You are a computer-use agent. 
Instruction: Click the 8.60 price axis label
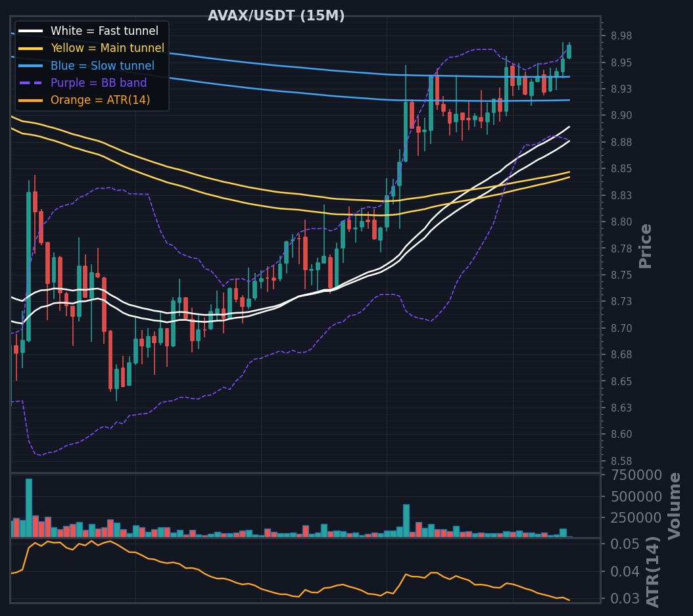tap(621, 435)
